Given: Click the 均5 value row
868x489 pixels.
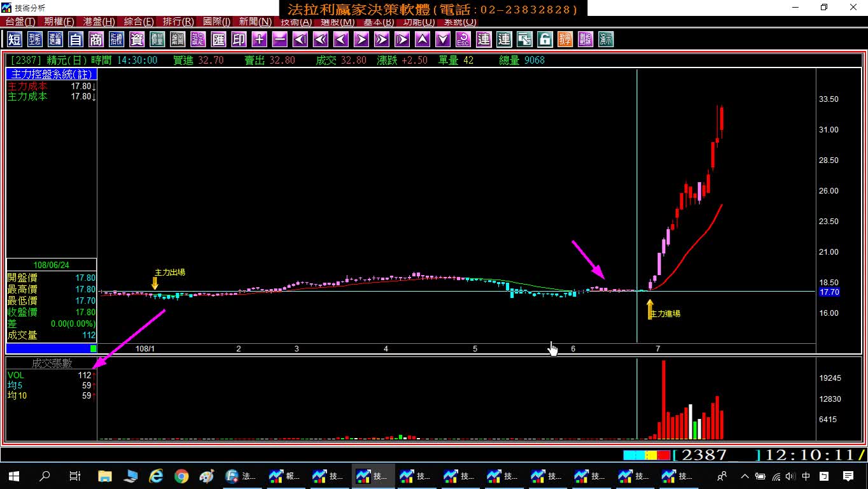Looking at the screenshot, I should (51, 386).
